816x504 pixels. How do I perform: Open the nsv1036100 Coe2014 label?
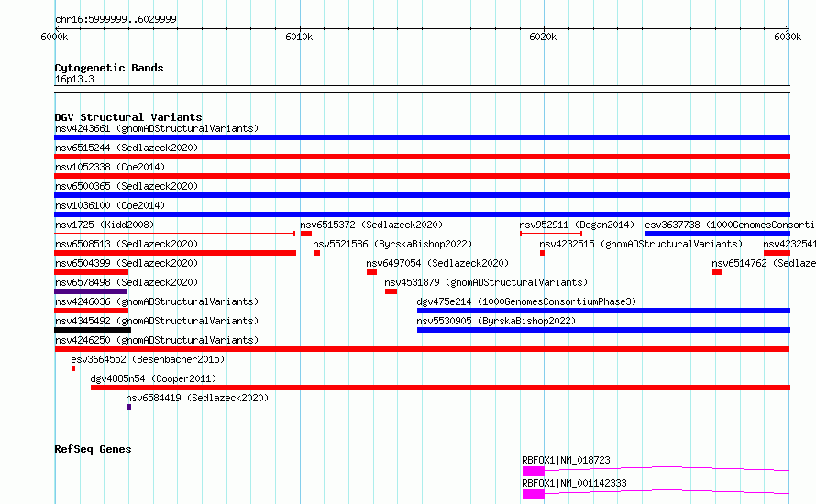110,205
